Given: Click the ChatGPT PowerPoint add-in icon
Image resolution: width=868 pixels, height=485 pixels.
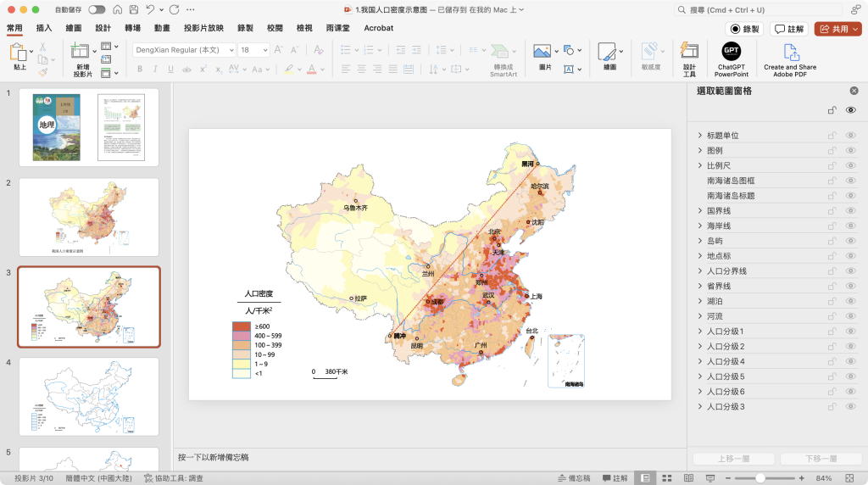Looking at the screenshot, I should [x=731, y=52].
